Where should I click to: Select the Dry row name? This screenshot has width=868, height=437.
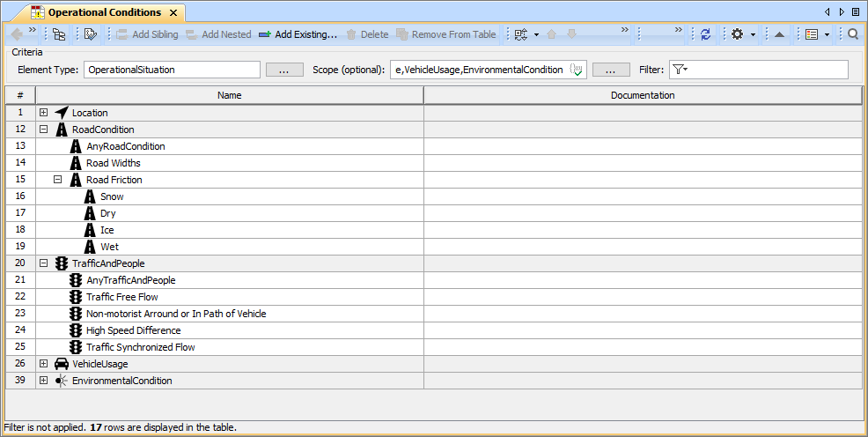pos(108,213)
